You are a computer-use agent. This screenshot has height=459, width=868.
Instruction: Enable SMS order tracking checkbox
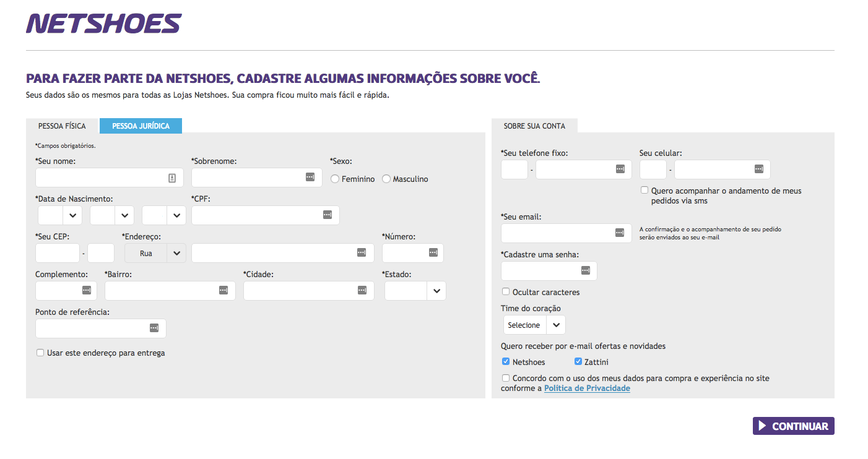[644, 191]
